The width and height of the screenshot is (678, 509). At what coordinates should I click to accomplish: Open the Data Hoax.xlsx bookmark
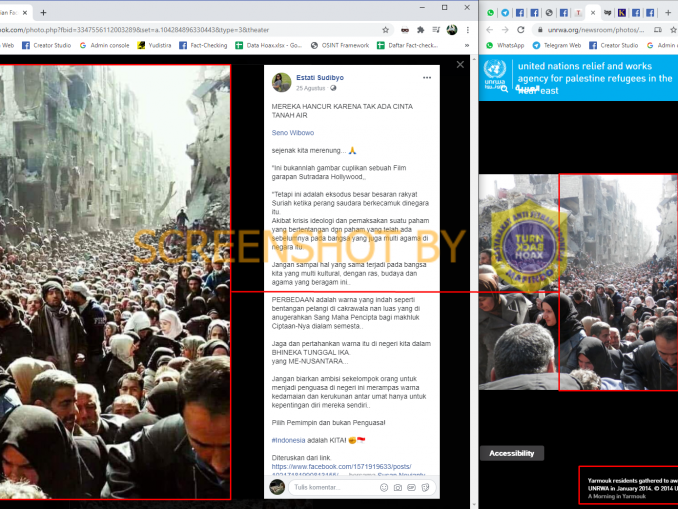(269, 45)
